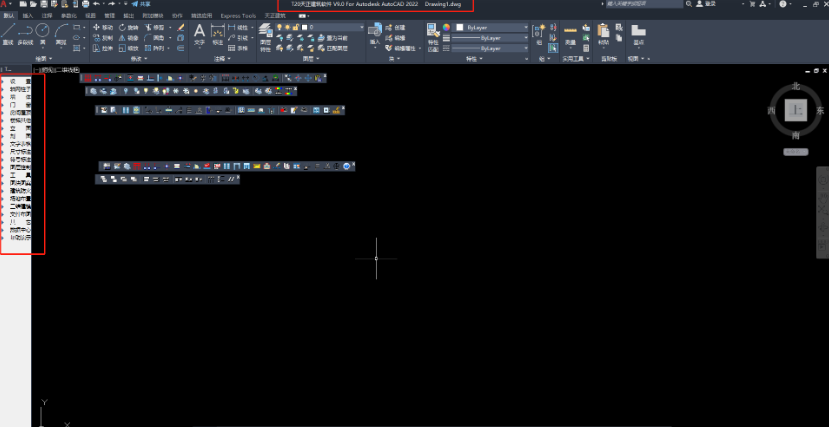The image size is (829, 427).
Task: Click the Measure (测量) tool
Action: (570, 33)
